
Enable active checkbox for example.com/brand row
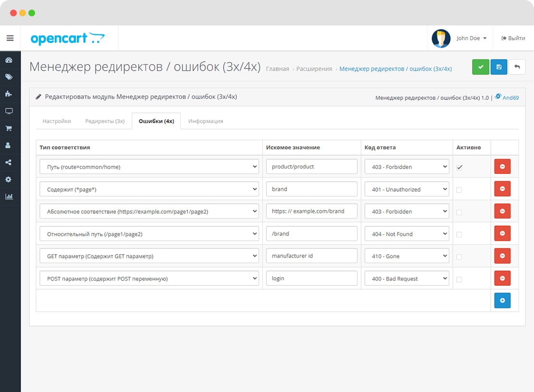[459, 212]
